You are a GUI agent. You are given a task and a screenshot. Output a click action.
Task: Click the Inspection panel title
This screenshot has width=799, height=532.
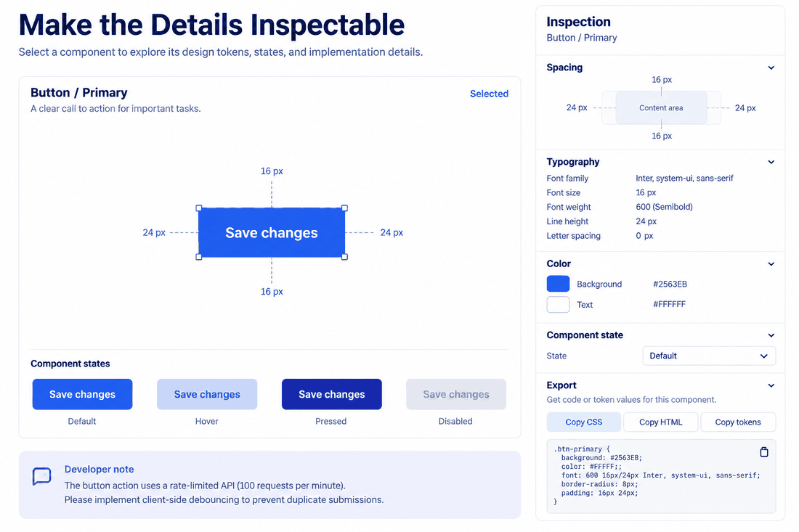pyautogui.click(x=578, y=22)
